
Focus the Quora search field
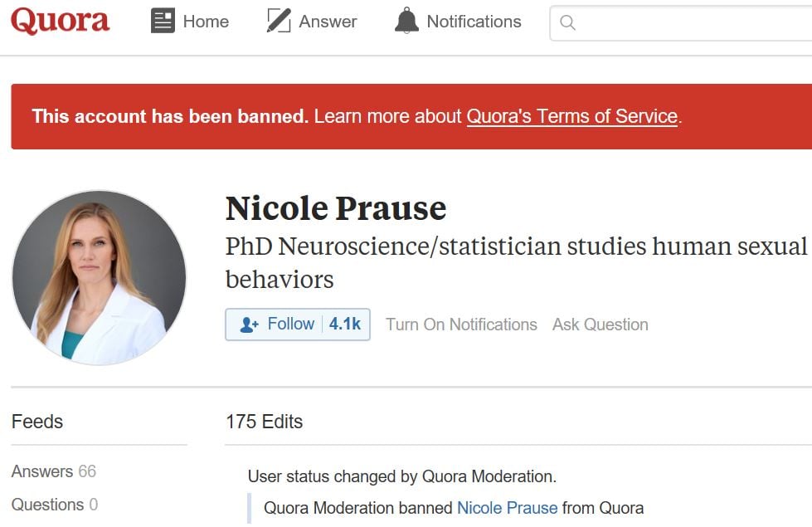[688, 23]
